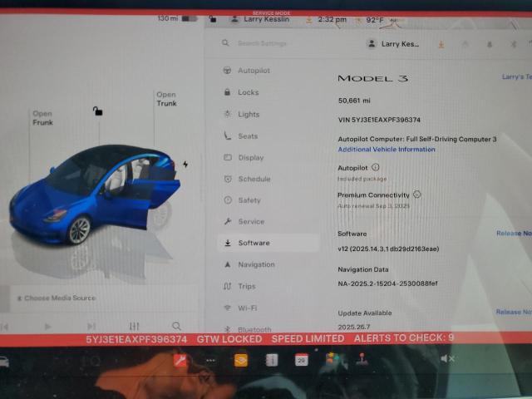Open the Autopilot settings menu
This screenshot has width=532, height=399.
point(247,71)
